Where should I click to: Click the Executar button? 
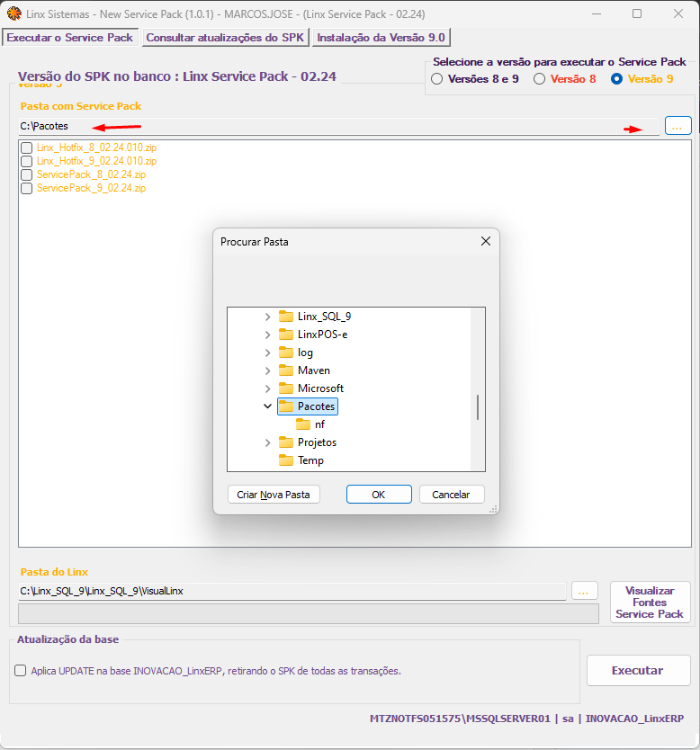click(x=638, y=671)
